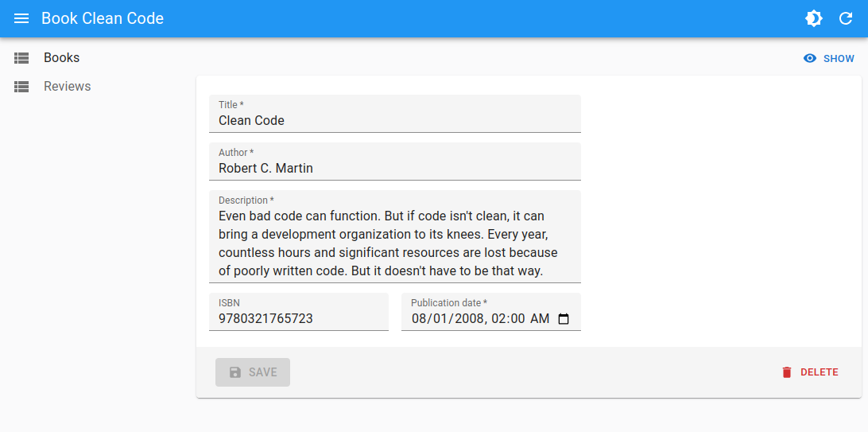Click the 'Description *' field label
Image resolution: width=868 pixels, height=432 pixels.
246,200
